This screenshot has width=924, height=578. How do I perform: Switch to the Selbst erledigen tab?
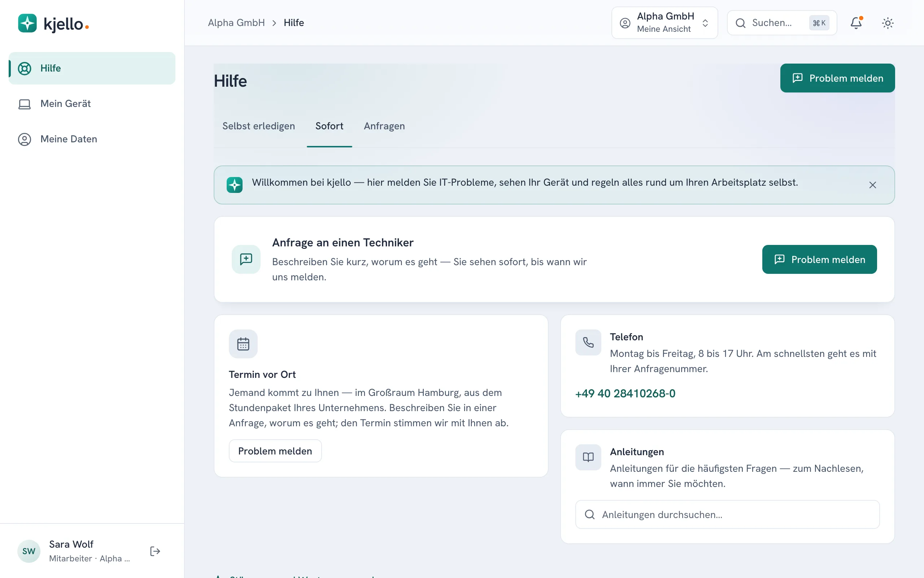258,126
